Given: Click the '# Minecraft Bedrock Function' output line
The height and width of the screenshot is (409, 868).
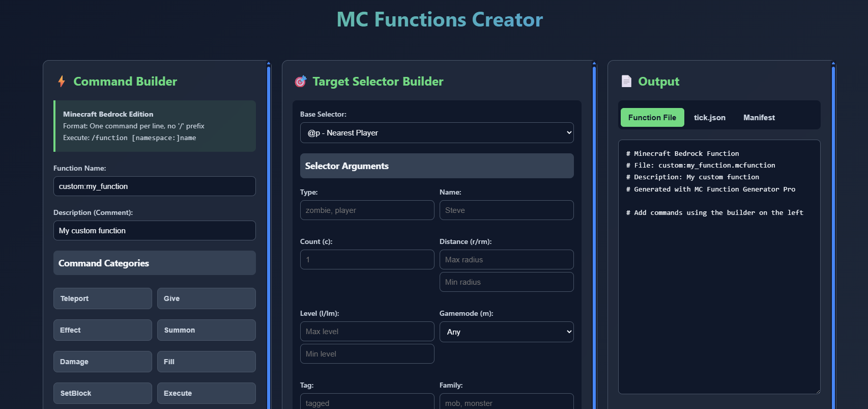Looking at the screenshot, I should pyautogui.click(x=682, y=154).
